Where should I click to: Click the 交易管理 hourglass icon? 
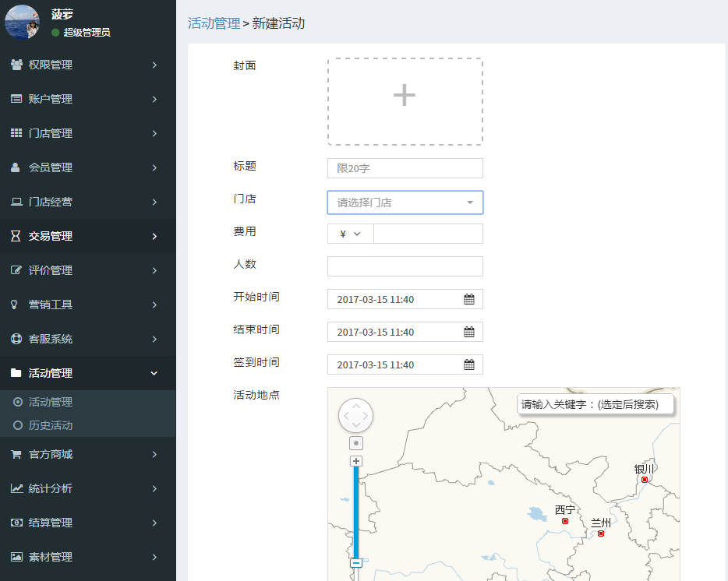tap(16, 236)
